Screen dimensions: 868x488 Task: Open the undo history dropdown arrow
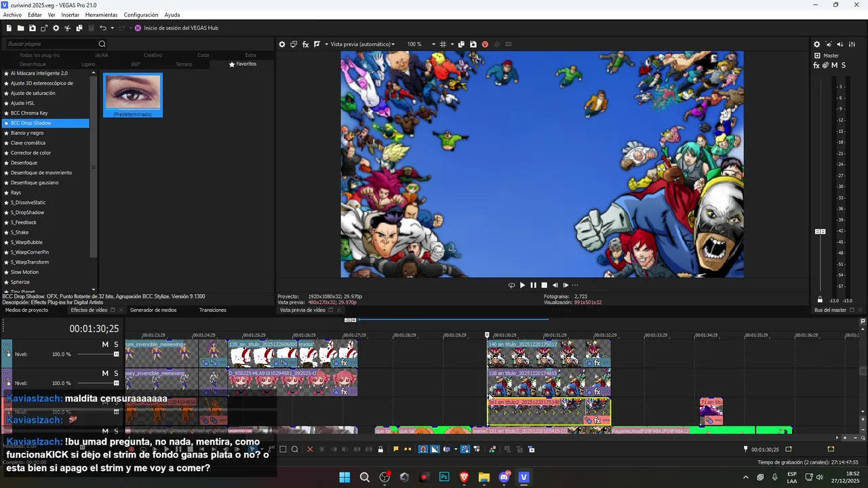(x=112, y=28)
